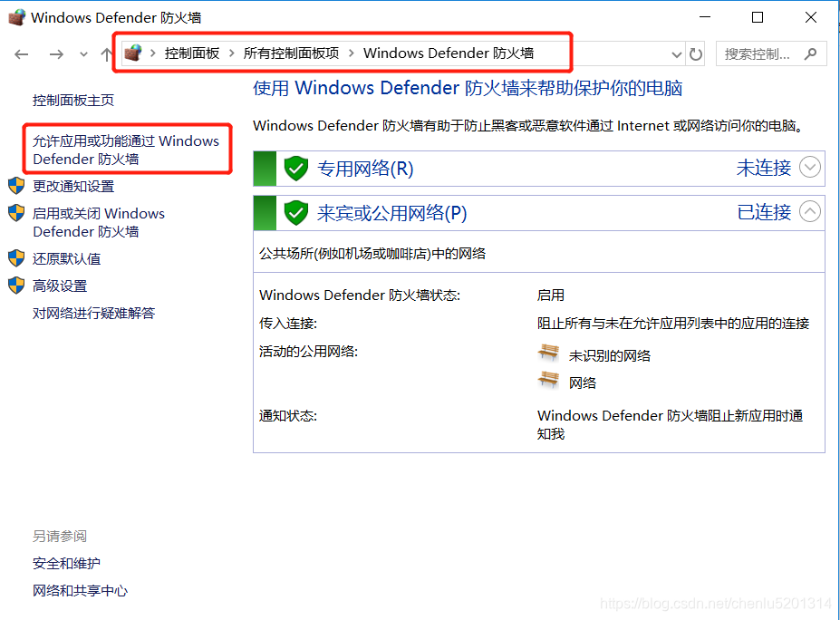Viewport: 840px width, 620px height.
Task: Select 控制面板 in the breadcrumb path
Action: (x=192, y=53)
